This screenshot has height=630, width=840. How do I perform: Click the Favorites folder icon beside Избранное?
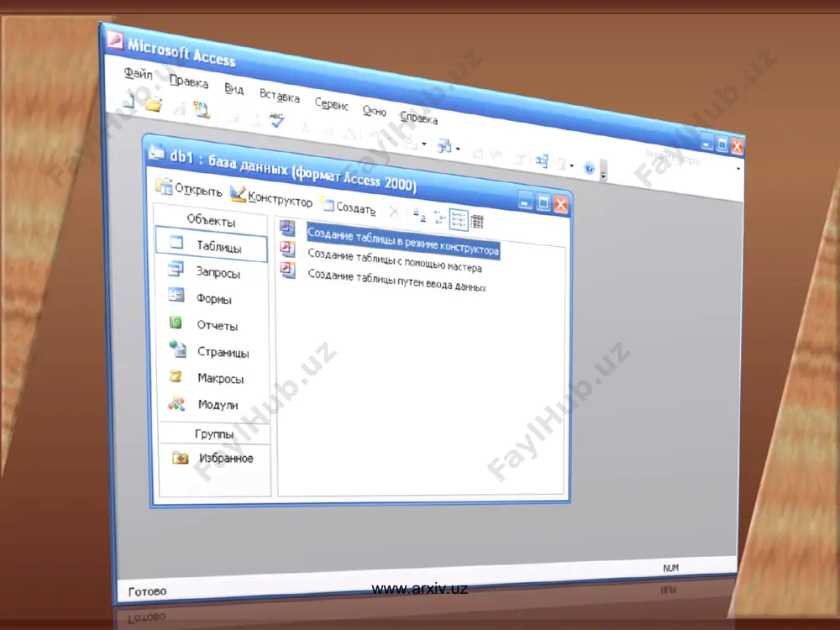[180, 458]
